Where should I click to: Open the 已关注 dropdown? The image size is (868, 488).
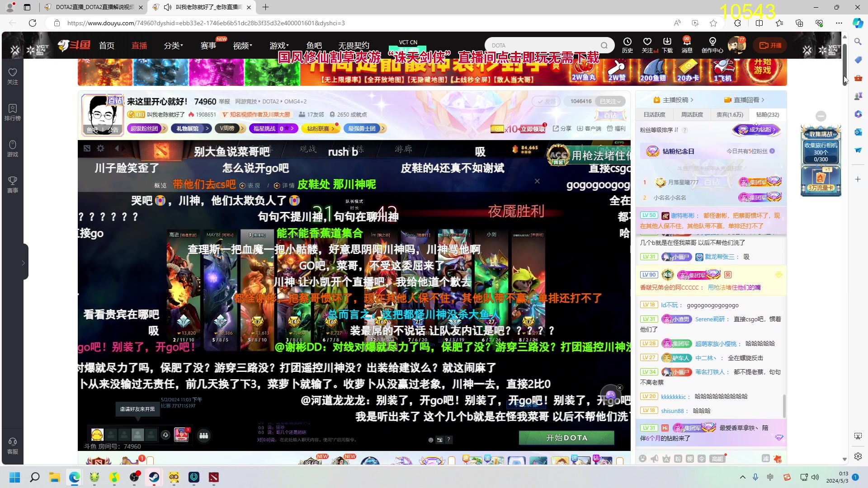coord(610,101)
